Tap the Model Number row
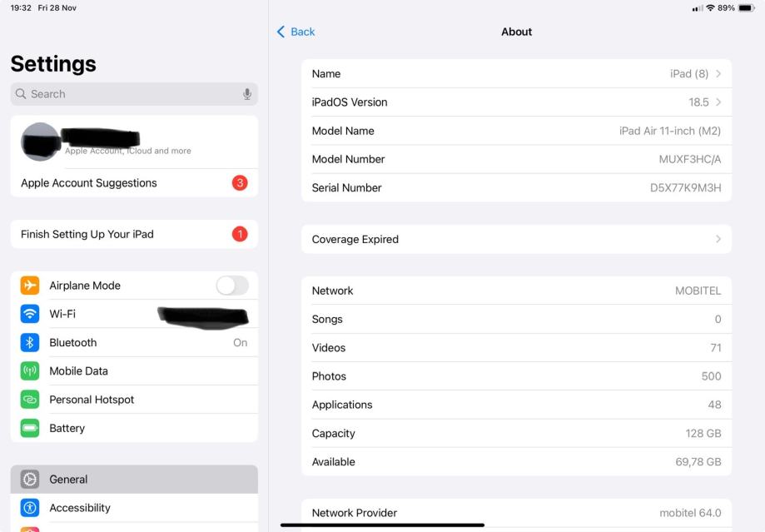 [x=516, y=159]
